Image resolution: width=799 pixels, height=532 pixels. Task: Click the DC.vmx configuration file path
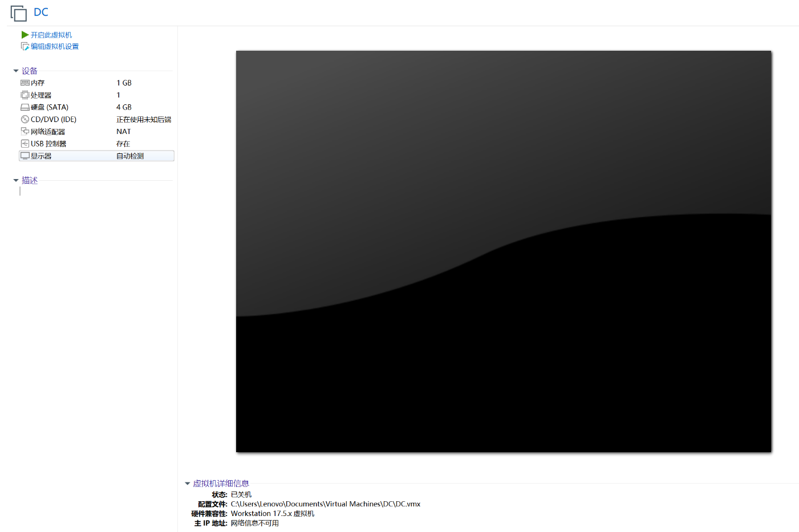(x=325, y=504)
